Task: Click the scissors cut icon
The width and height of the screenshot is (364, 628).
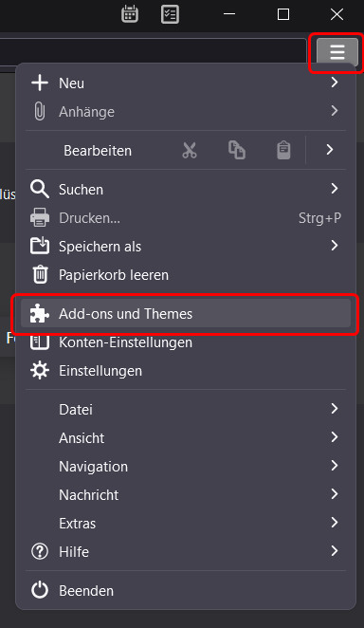Action: pyautogui.click(x=190, y=150)
